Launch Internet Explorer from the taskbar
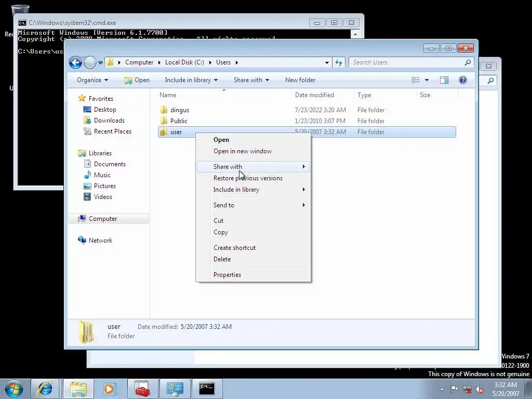The height and width of the screenshot is (399, 532). pyautogui.click(x=45, y=389)
